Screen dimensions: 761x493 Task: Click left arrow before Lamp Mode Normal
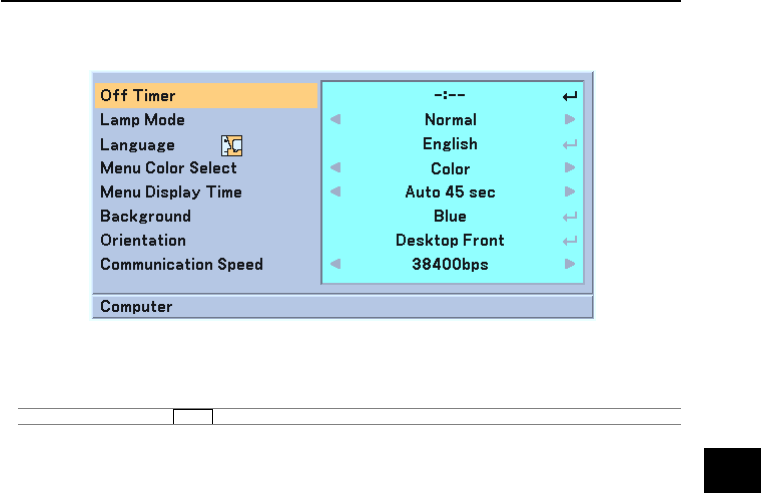(336, 120)
